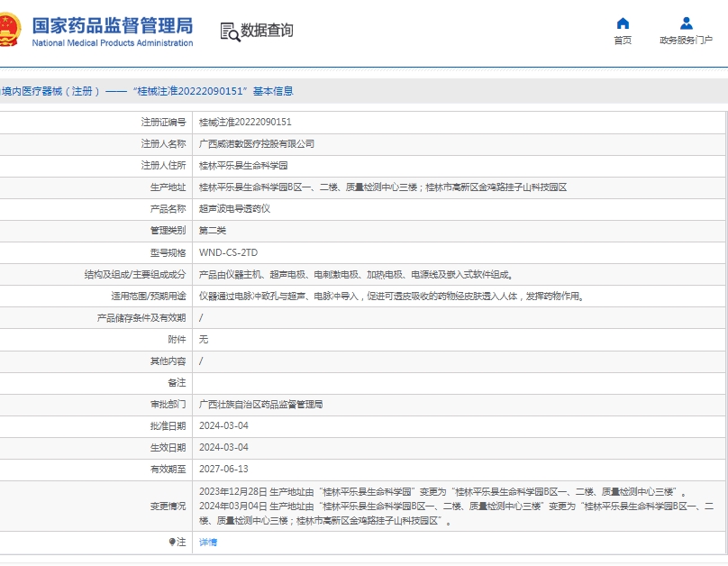Image resolution: width=728 pixels, height=566 pixels.
Task: Click change record dated 2024年03月04日
Action: point(457,514)
